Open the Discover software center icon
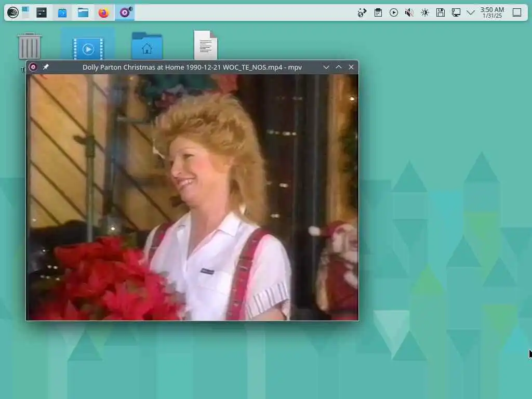 coord(62,12)
